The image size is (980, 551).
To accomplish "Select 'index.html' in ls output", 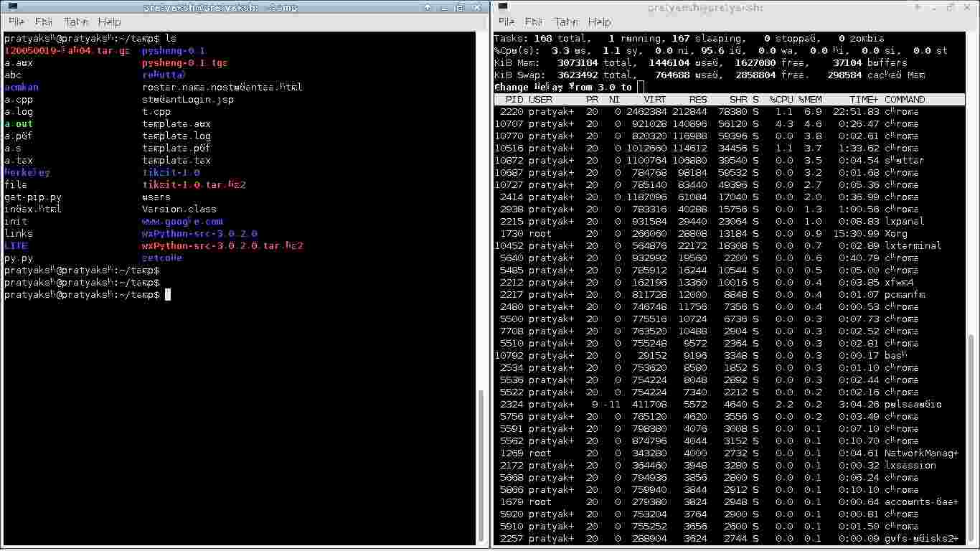I will click(x=33, y=209).
